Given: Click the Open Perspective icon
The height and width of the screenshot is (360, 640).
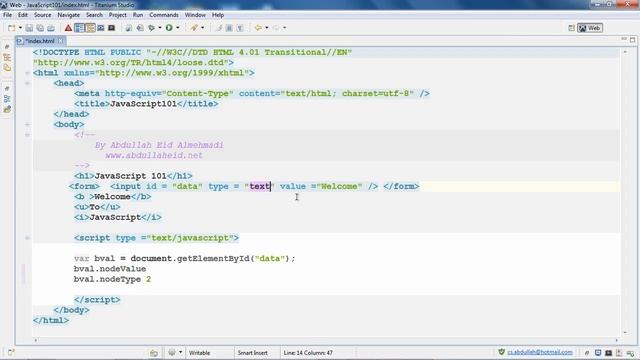Looking at the screenshot, I should click(x=571, y=28).
